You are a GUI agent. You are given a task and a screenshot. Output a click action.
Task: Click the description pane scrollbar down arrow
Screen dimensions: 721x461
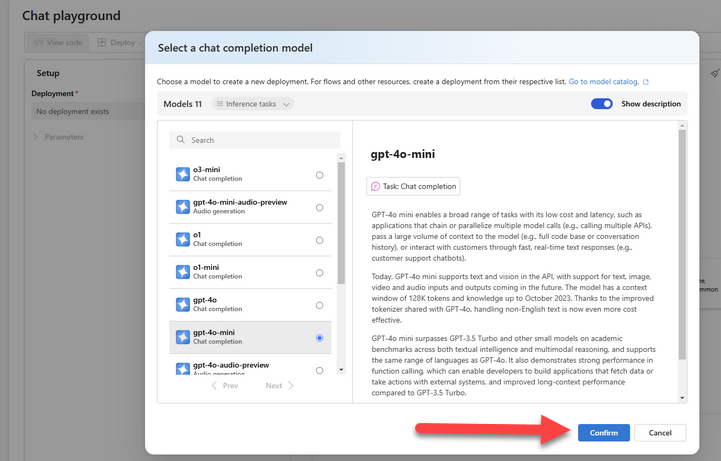[x=682, y=398]
